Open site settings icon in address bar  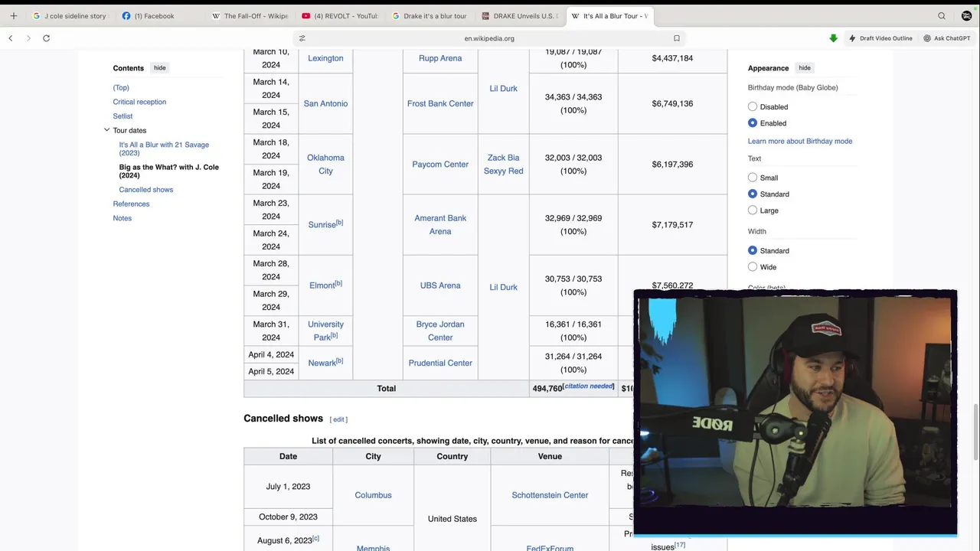coord(302,38)
